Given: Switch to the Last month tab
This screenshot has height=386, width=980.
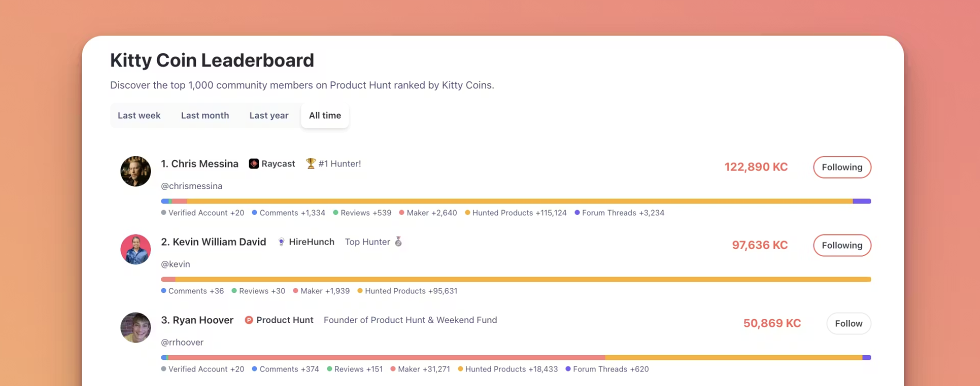Looking at the screenshot, I should [x=205, y=115].
